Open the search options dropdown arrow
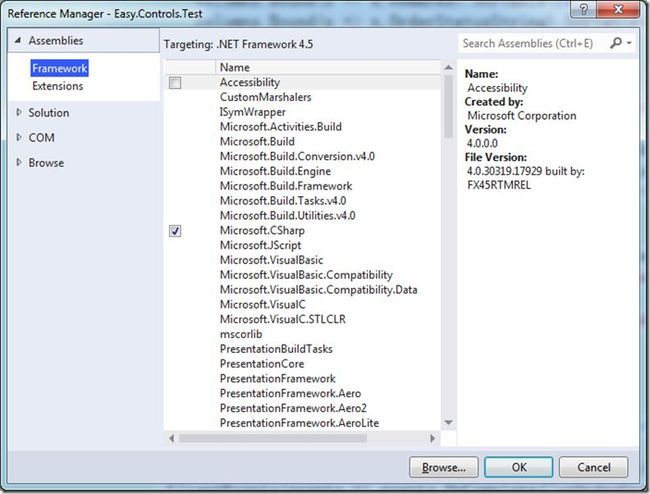 tap(629, 43)
